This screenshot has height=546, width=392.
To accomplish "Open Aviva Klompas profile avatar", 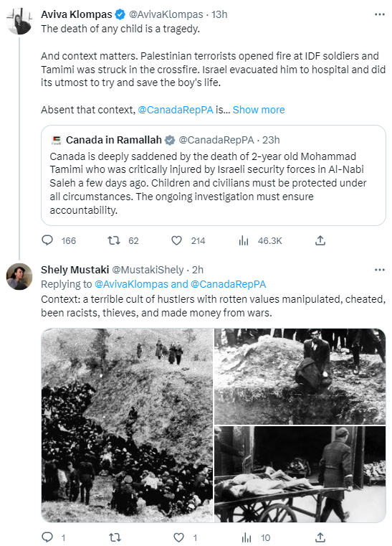I will tap(19, 22).
